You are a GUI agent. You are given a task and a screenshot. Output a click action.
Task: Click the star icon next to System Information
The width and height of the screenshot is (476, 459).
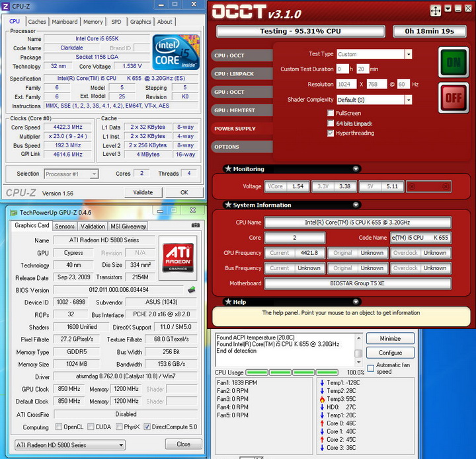tap(228, 205)
